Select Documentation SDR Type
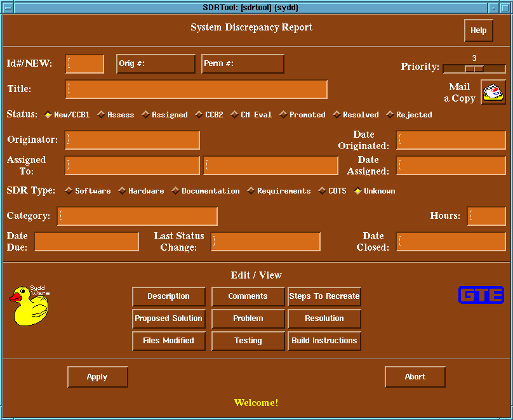The image size is (513, 420). pyautogui.click(x=206, y=191)
